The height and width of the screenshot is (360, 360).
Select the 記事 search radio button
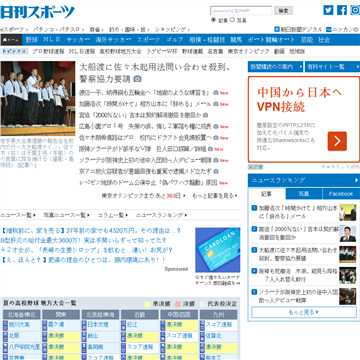[214, 20]
